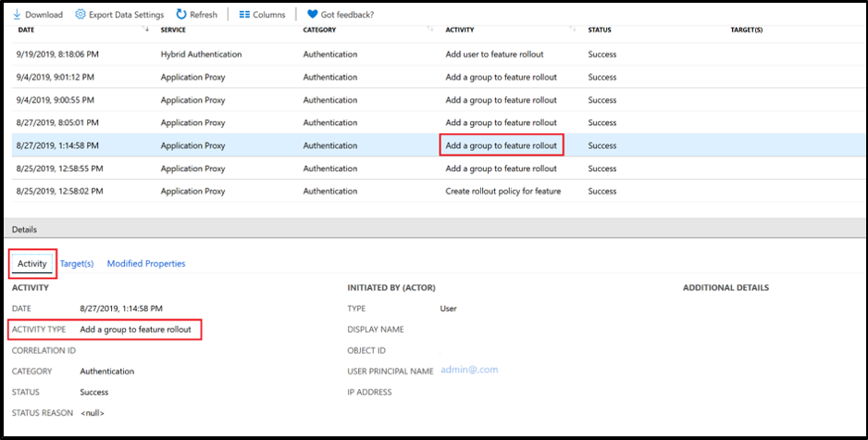
Task: Click the details DATE value 8/27/2019, 1:14:58 PM
Action: click(x=121, y=308)
